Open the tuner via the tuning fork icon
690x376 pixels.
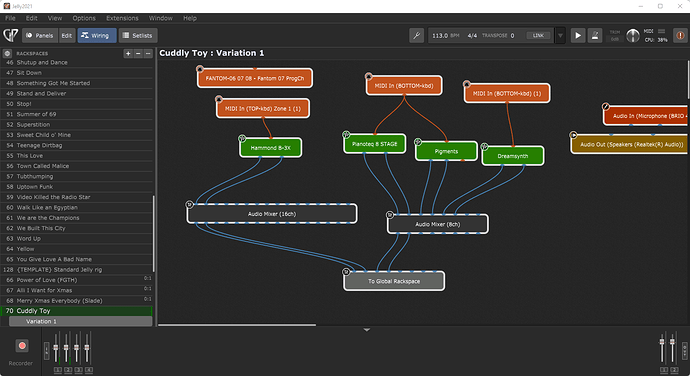coord(416,35)
